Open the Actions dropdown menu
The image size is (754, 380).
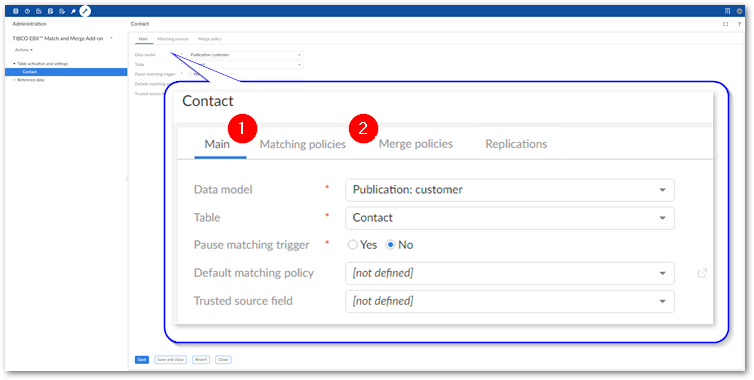point(24,50)
